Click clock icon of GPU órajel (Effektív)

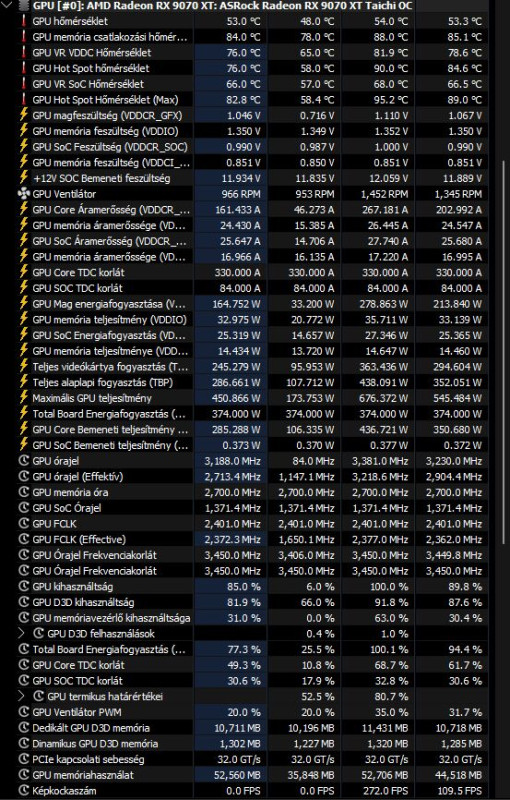[23, 477]
